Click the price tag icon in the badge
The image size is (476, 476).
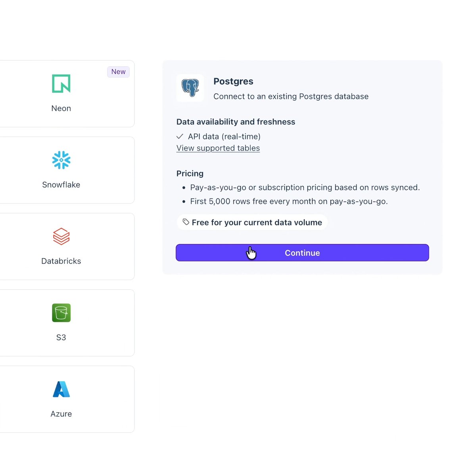(x=186, y=222)
